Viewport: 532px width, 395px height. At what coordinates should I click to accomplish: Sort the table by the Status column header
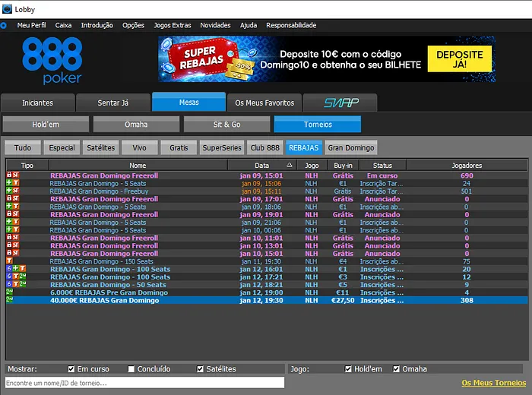point(382,166)
